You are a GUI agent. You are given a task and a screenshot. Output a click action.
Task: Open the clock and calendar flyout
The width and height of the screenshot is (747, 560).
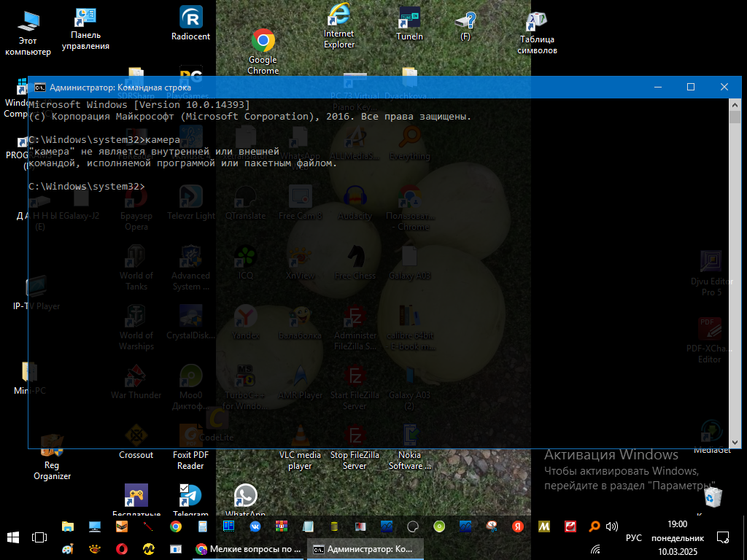678,537
